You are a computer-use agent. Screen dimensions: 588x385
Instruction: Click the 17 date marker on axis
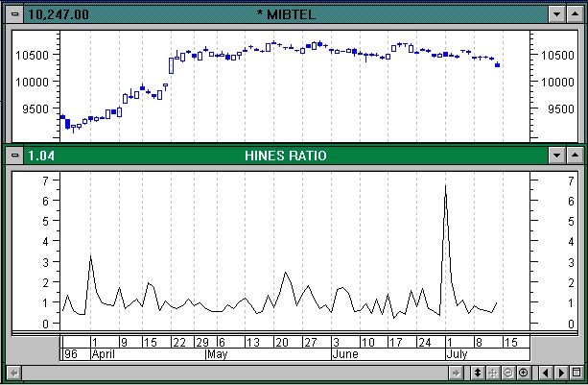tap(396, 342)
